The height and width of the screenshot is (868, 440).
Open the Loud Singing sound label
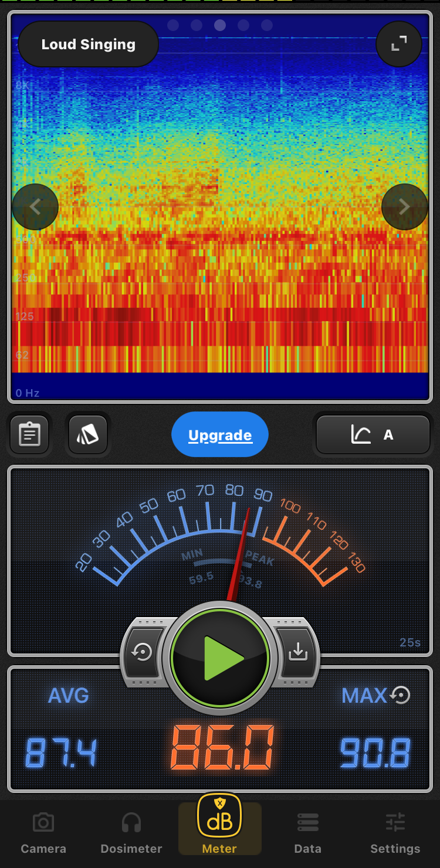point(89,45)
